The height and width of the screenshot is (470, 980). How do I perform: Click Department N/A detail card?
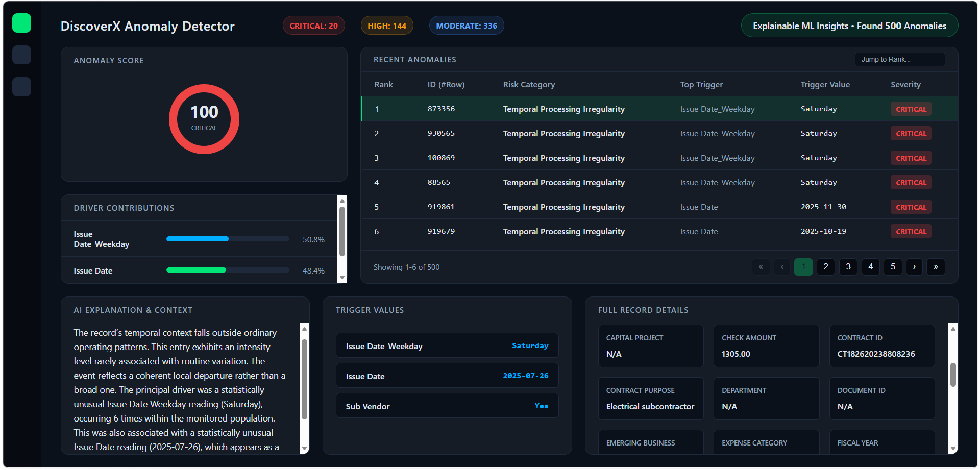coord(766,399)
